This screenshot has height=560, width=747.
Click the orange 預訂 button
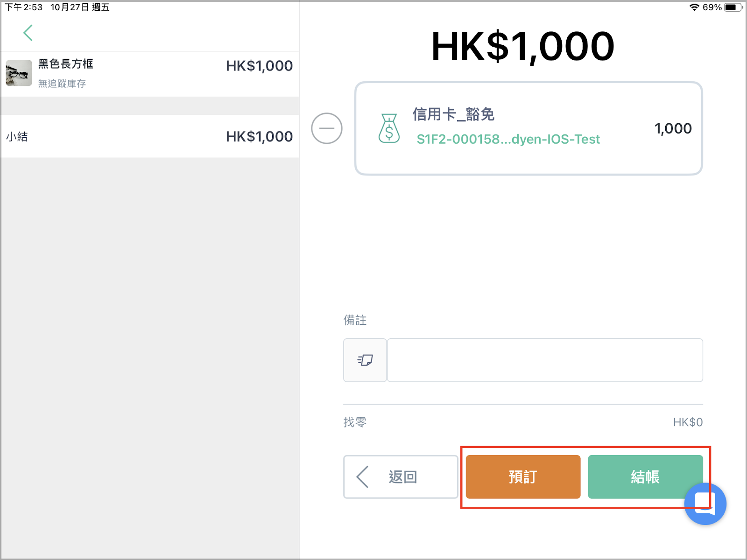pyautogui.click(x=523, y=477)
